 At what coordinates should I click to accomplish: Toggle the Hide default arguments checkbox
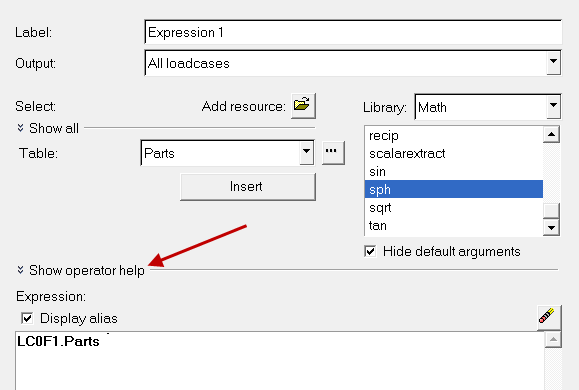click(370, 252)
